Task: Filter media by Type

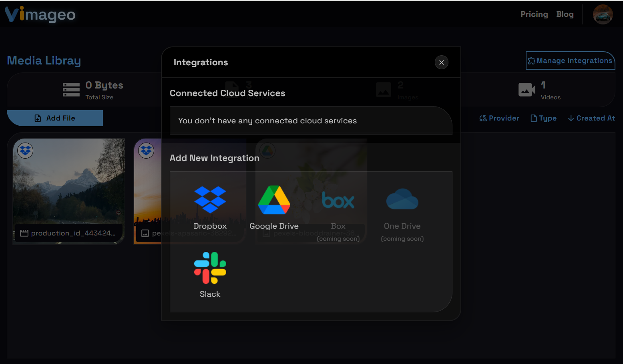Action: (543, 118)
